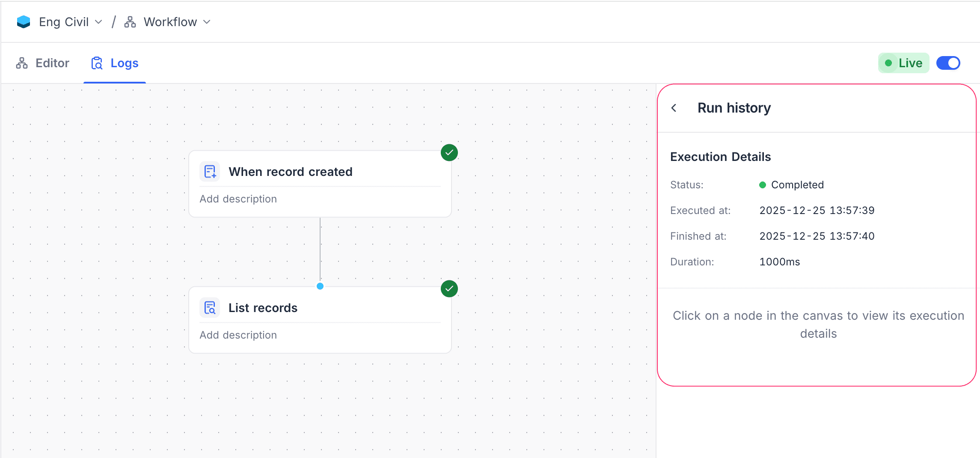Collapse the Run history panel
This screenshot has height=458, width=980.
click(674, 108)
